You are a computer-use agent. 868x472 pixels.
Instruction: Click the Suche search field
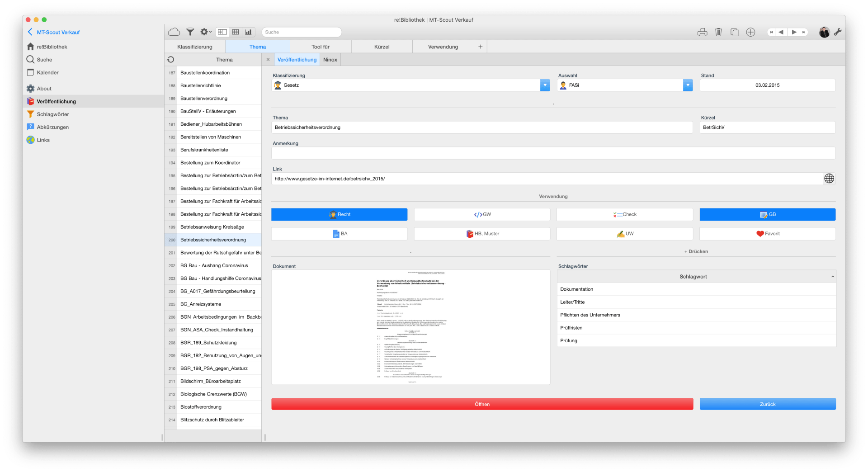point(302,32)
